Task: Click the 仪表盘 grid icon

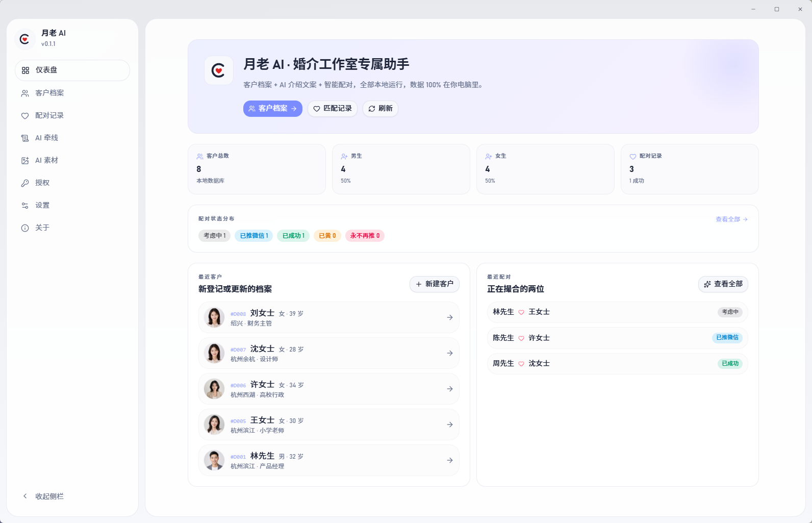Action: [26, 70]
